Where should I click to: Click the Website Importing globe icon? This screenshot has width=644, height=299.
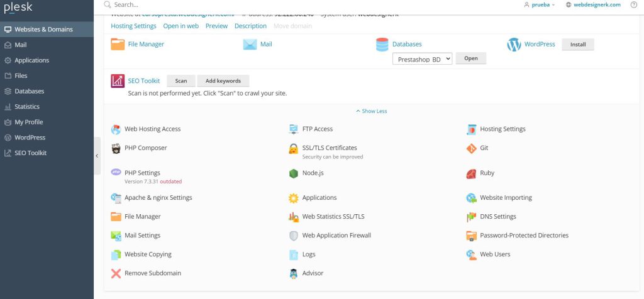point(472,198)
